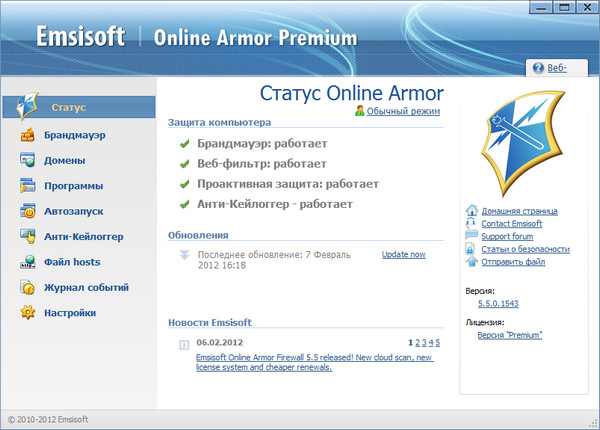Open the Веб- help link at top right
Screen dimensions: 600x430
pyautogui.click(x=557, y=68)
